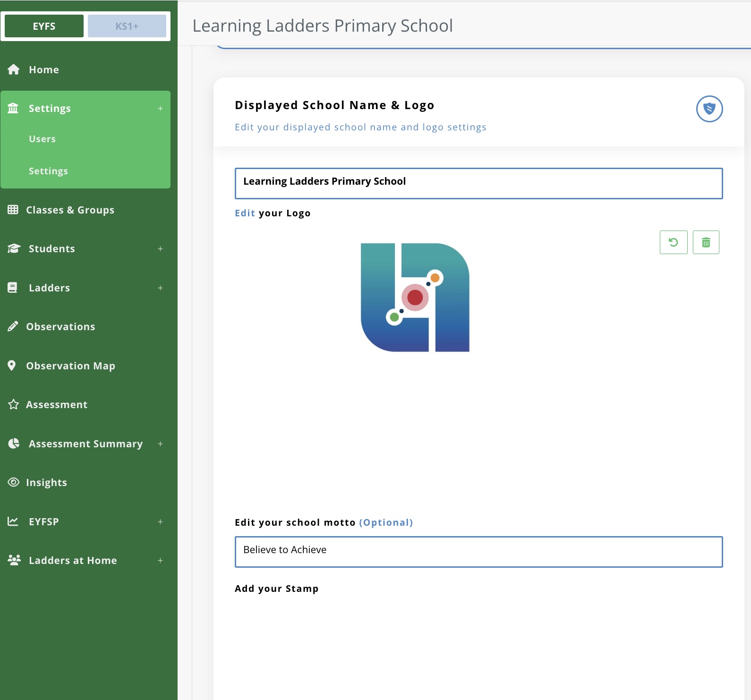The image size is (751, 700).
Task: Click the Observations pencil icon
Action: point(13,326)
